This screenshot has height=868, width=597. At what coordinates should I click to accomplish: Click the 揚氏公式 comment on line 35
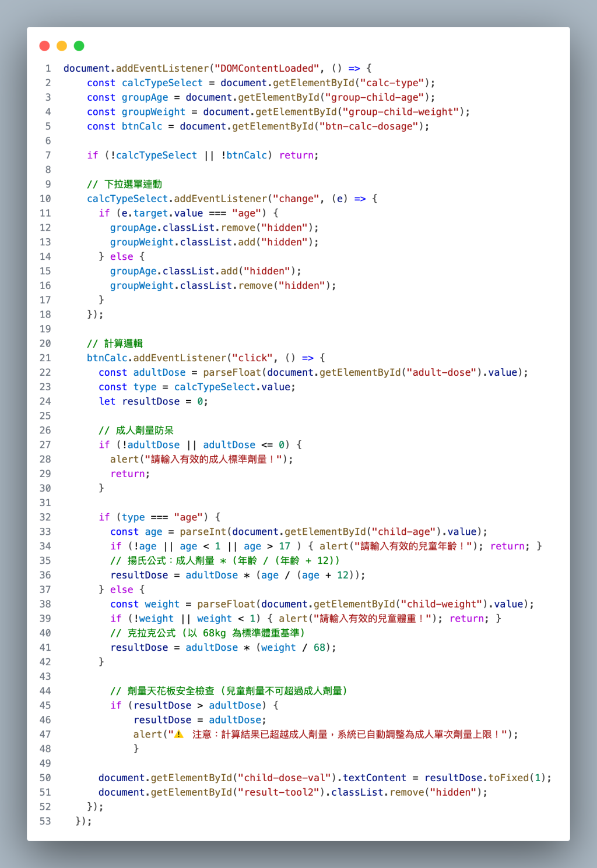click(x=225, y=561)
